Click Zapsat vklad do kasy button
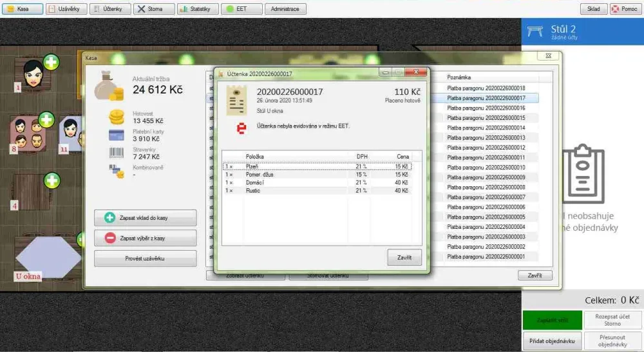The width and height of the screenshot is (644, 352). (146, 217)
